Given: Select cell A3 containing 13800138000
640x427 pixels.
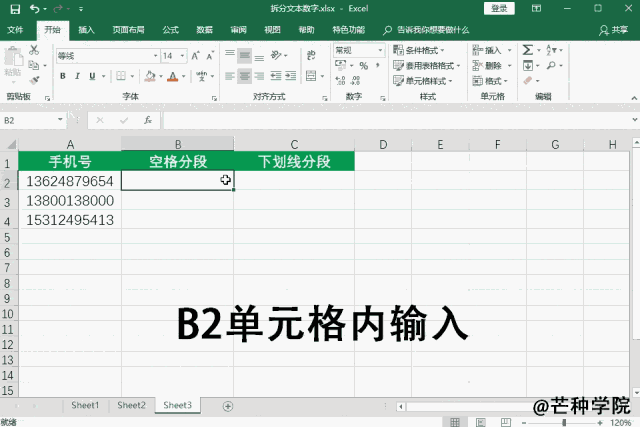Looking at the screenshot, I should pos(70,201).
